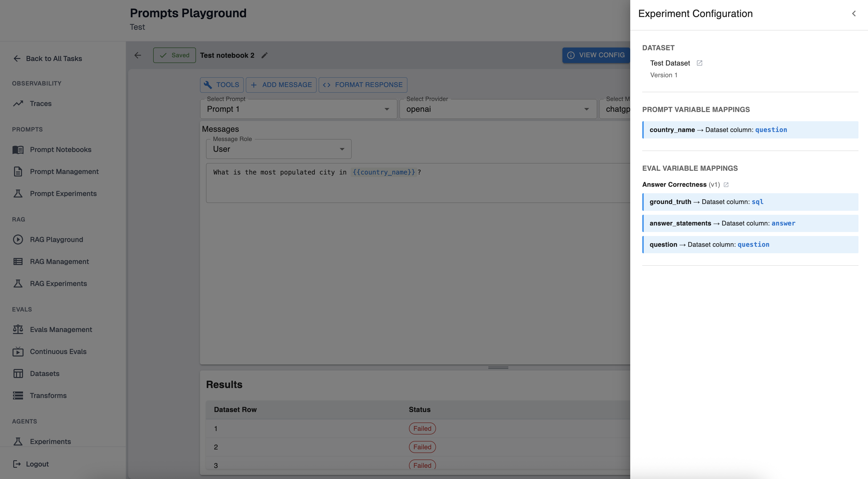Navigate to Prompt Experiments
Screen dimensions: 868x479
click(63, 193)
